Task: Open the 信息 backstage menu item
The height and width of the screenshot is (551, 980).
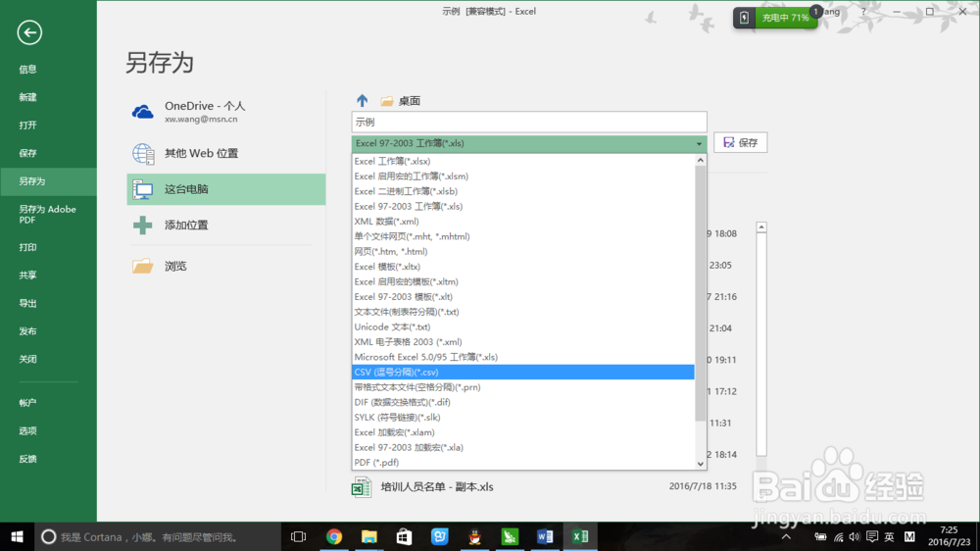Action: [48, 70]
